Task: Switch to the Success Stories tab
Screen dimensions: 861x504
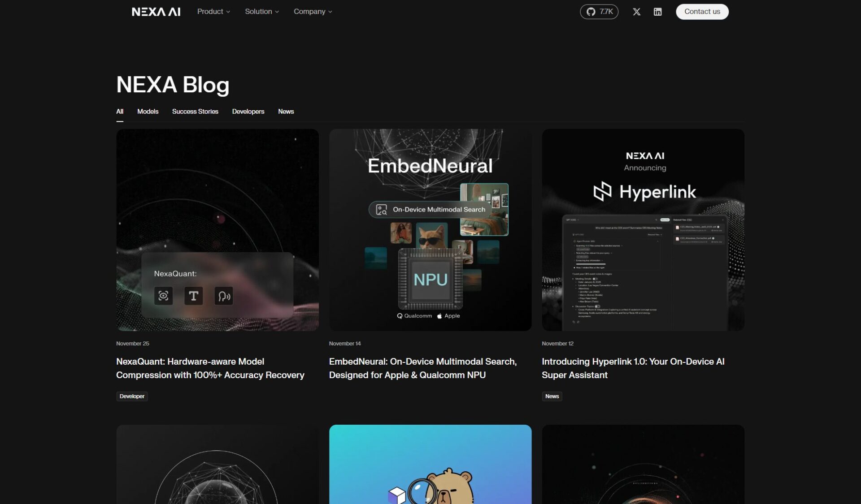Action: tap(195, 112)
